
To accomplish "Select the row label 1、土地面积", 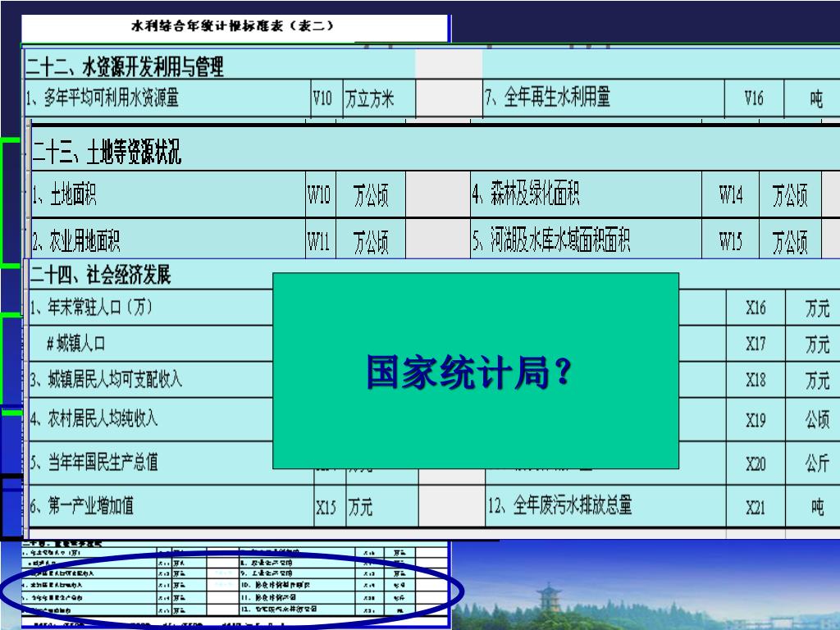I will pos(64,194).
